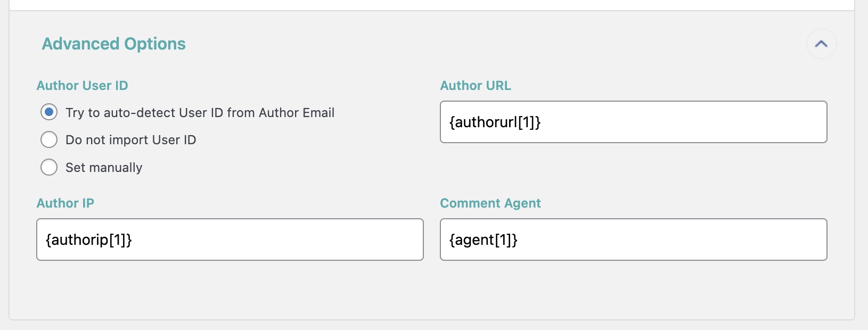Screen dimensions: 868x330
Task: Click the 'Author User ID' field label
Action: coord(82,86)
